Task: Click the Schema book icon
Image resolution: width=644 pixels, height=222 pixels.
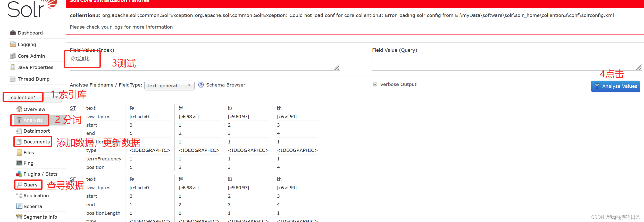Action: click(19, 206)
